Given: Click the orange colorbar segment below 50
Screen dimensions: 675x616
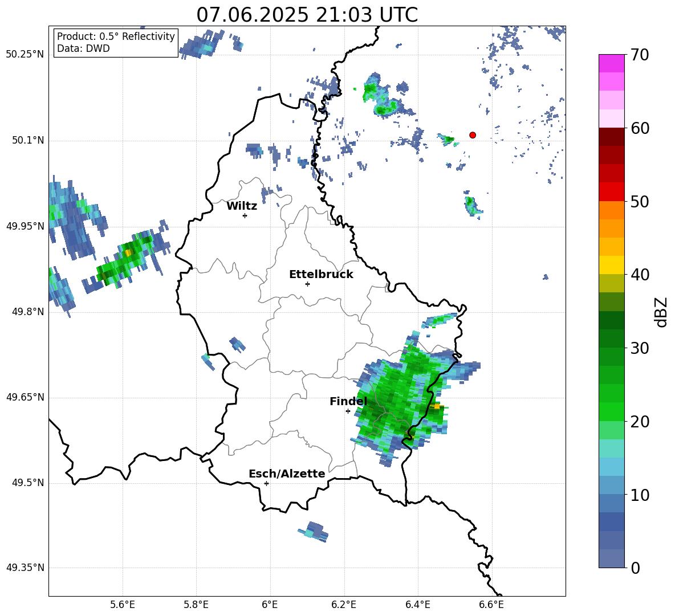Looking at the screenshot, I should (x=611, y=210).
